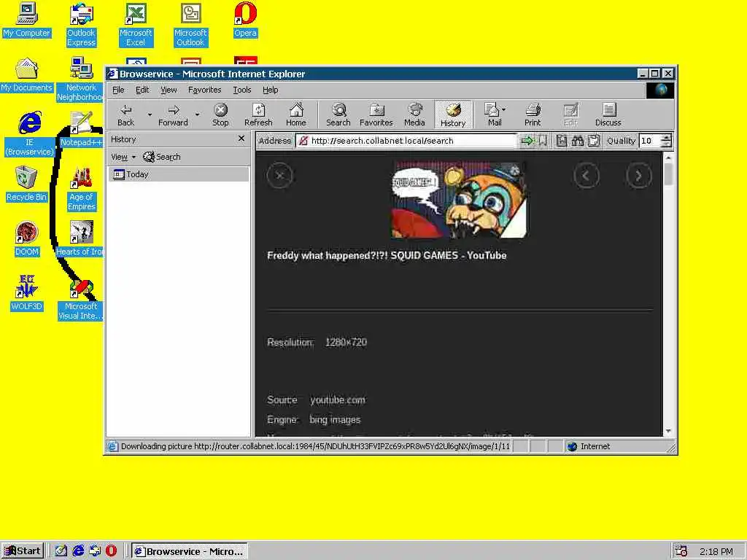Close the History side pane
747x560 pixels.
(241, 139)
